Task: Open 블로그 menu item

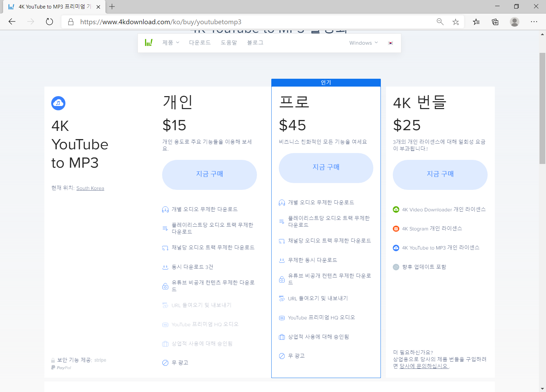Action: pos(255,43)
